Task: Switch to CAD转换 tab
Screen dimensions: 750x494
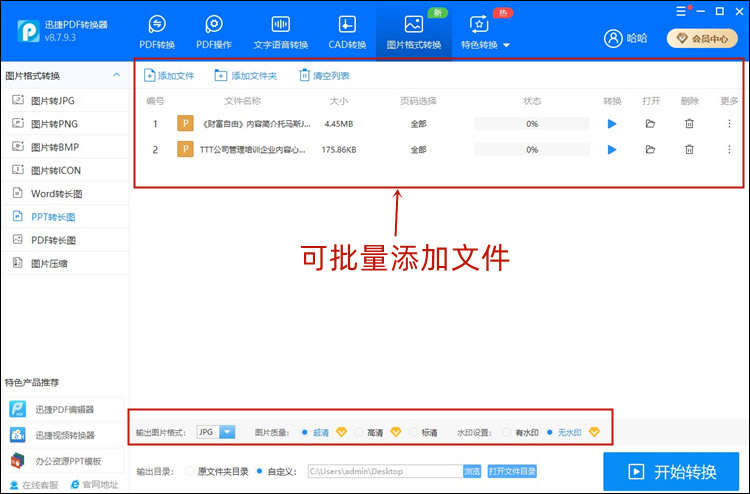Action: pyautogui.click(x=347, y=32)
